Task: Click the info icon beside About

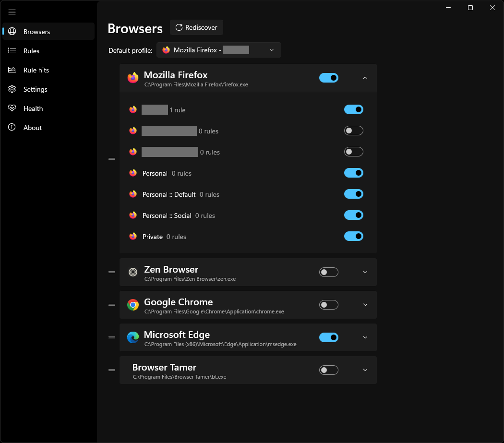Action: point(12,127)
